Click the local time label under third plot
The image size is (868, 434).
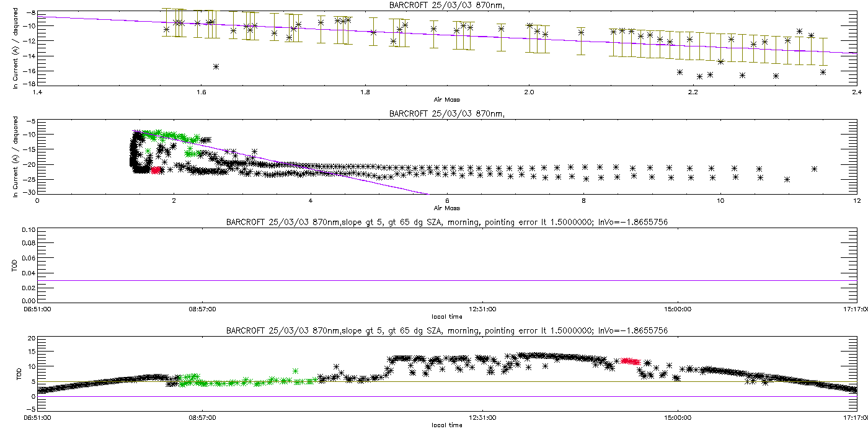tap(446, 317)
